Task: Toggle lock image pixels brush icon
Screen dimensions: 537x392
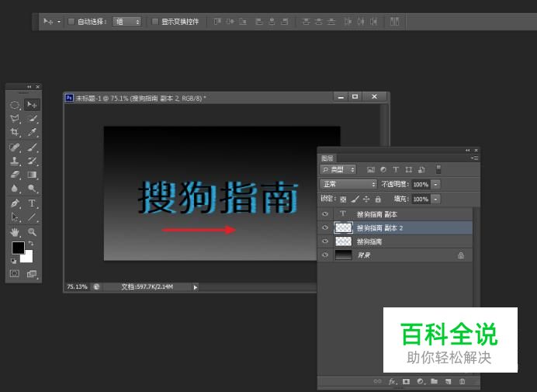Action: click(x=355, y=199)
